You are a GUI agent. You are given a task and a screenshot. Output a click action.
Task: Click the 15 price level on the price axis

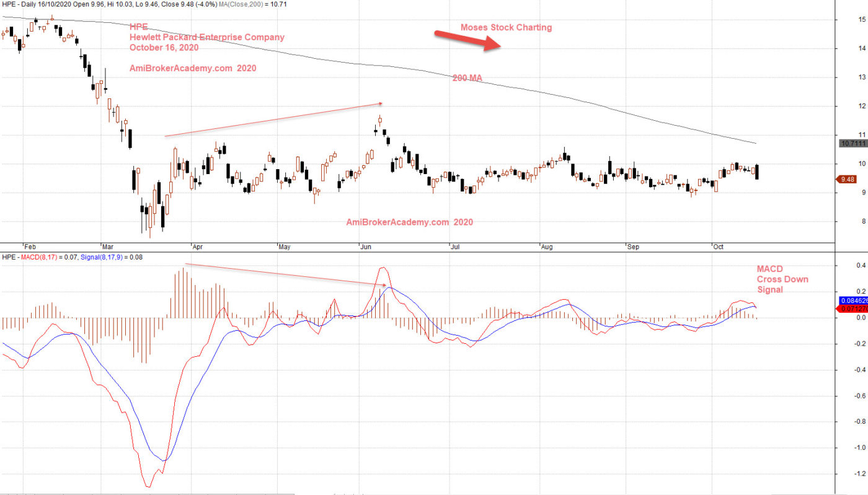click(x=862, y=20)
